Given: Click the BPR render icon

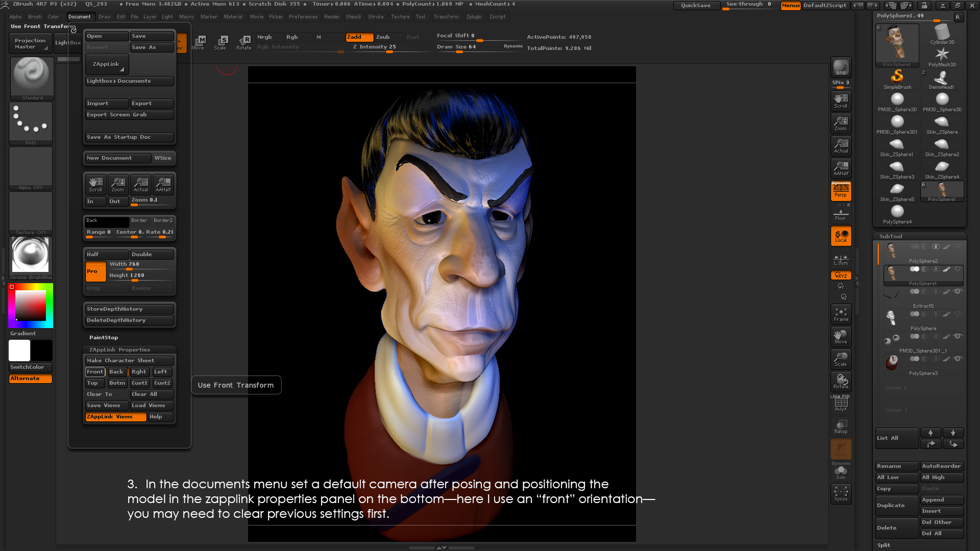Looking at the screenshot, I should (841, 67).
